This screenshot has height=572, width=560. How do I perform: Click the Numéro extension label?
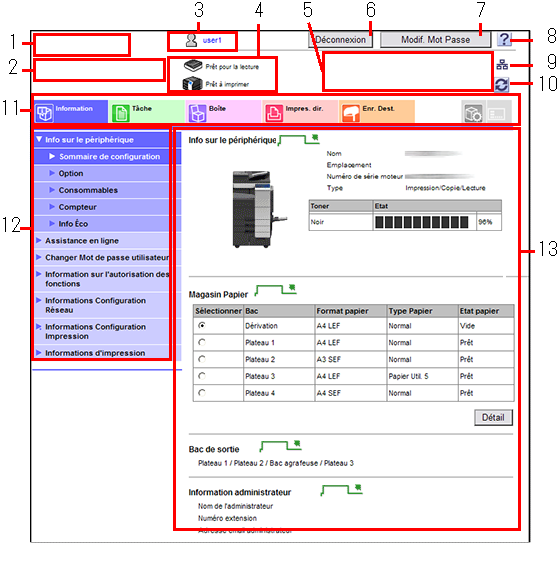227,518
